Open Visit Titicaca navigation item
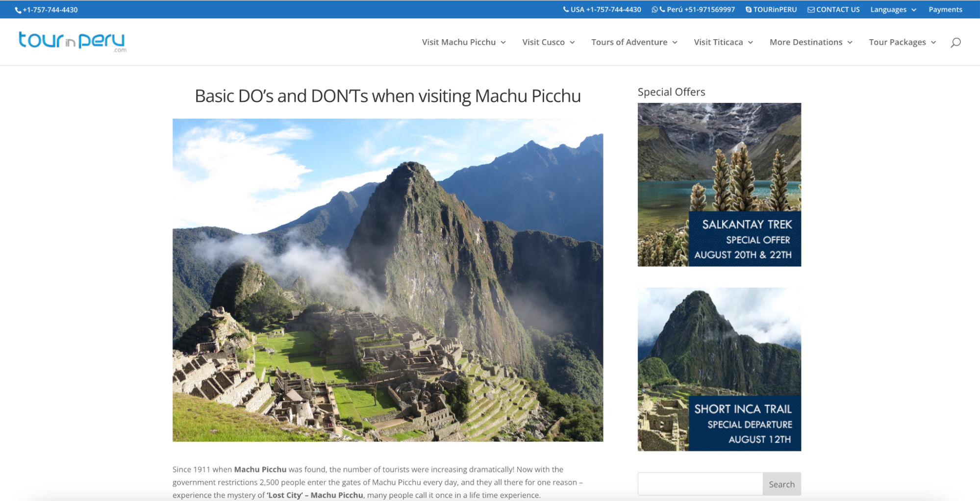Image resolution: width=980 pixels, height=501 pixels. pyautogui.click(x=723, y=42)
